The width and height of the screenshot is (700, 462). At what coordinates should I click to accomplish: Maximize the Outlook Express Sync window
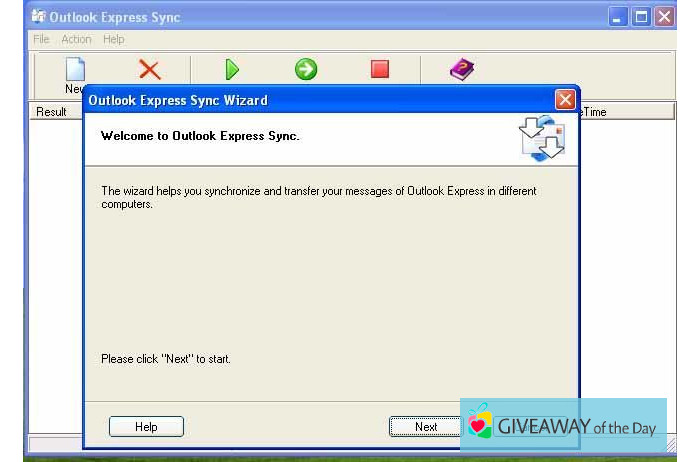(641, 17)
